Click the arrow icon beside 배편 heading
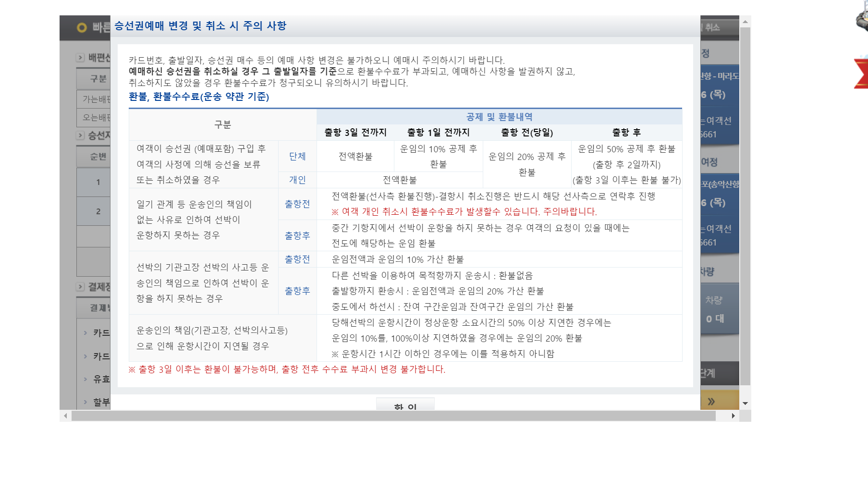Image resolution: width=868 pixels, height=478 pixels. tap(81, 58)
